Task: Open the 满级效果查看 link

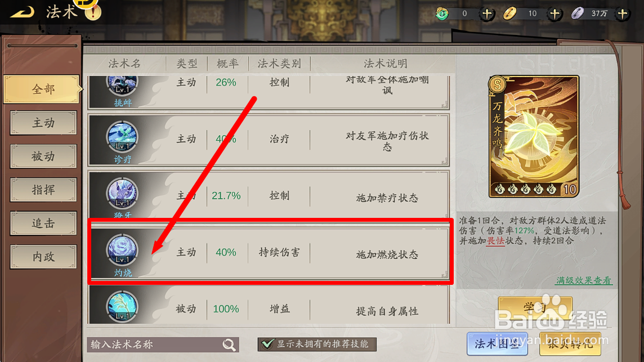Action: (584, 280)
